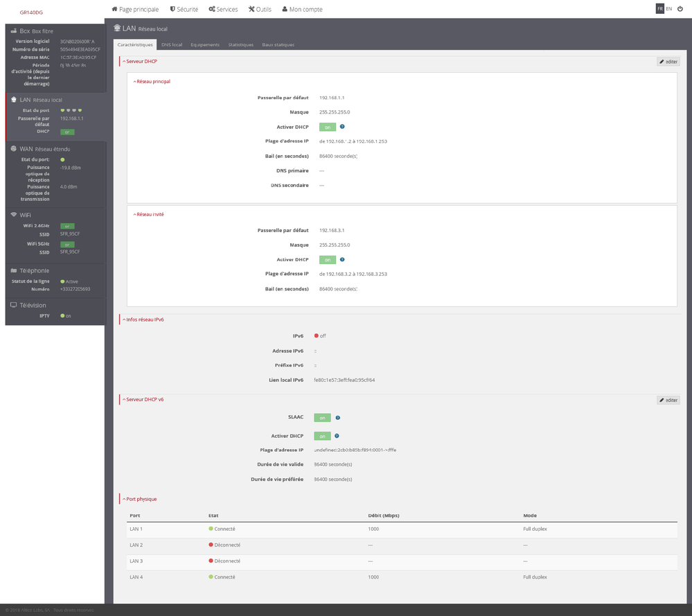Screen dimensions: 692x616
Task: Click help icon beside guest network DHCP
Action: tap(342, 260)
